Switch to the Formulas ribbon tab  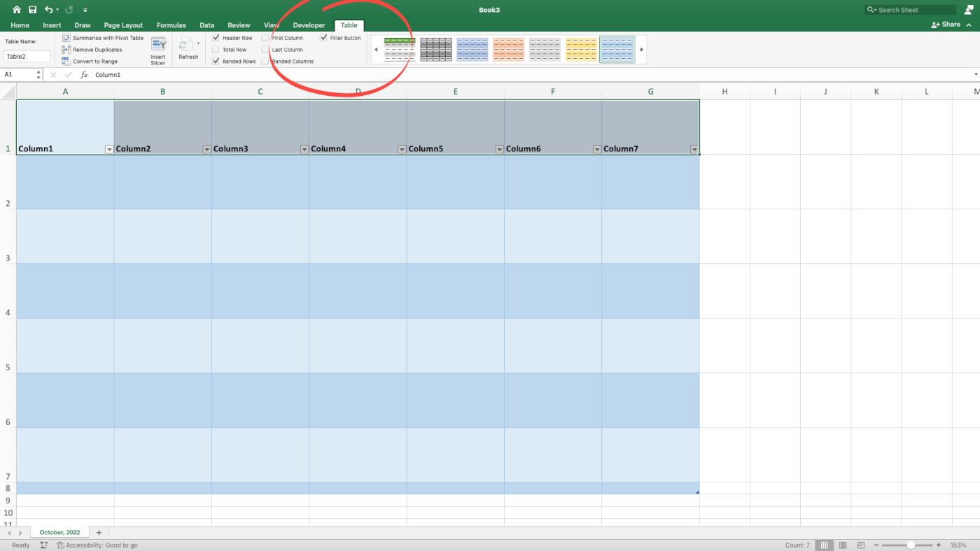coord(171,25)
